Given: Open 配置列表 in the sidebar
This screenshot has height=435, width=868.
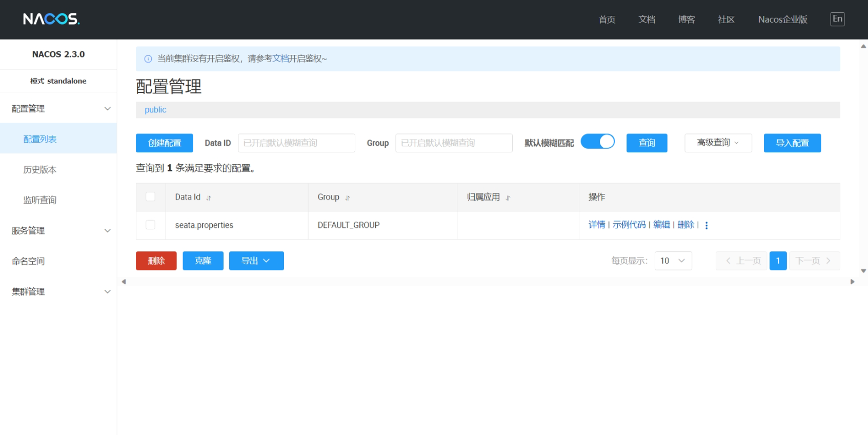Looking at the screenshot, I should pyautogui.click(x=58, y=139).
